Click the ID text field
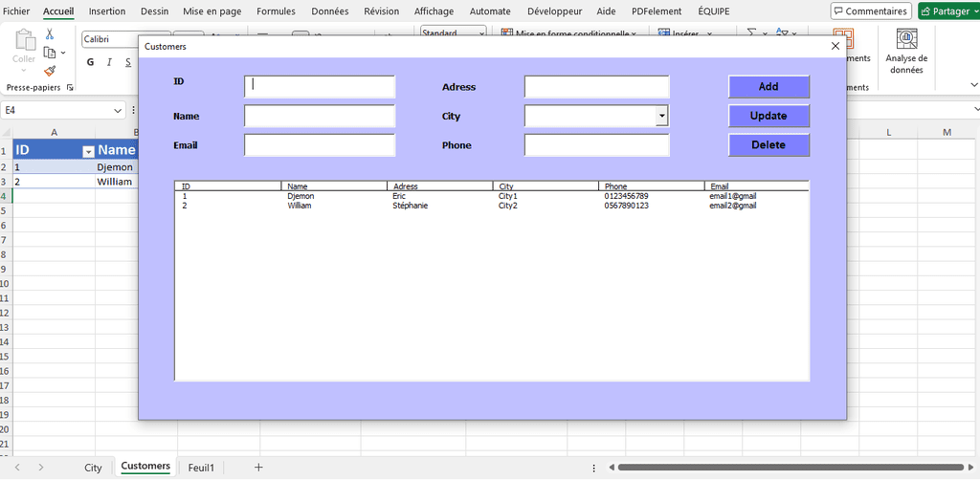Screen dimensions: 980x480 pyautogui.click(x=320, y=87)
